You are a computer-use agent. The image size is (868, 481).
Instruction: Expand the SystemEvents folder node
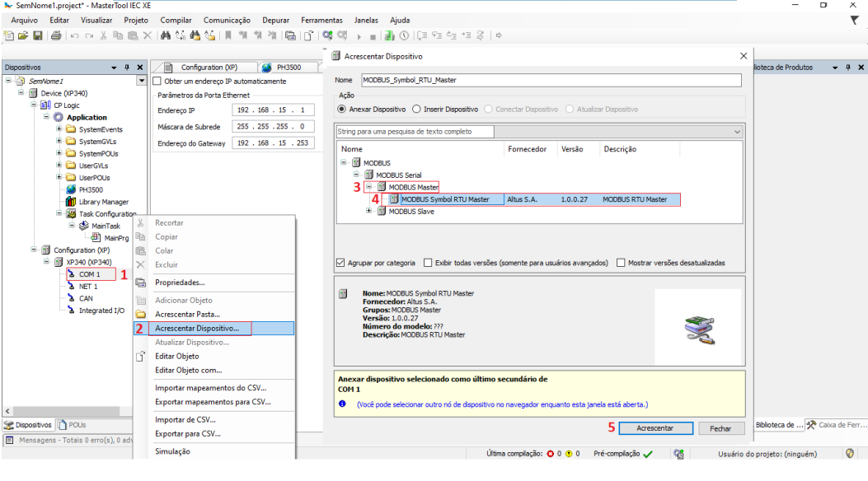point(59,129)
